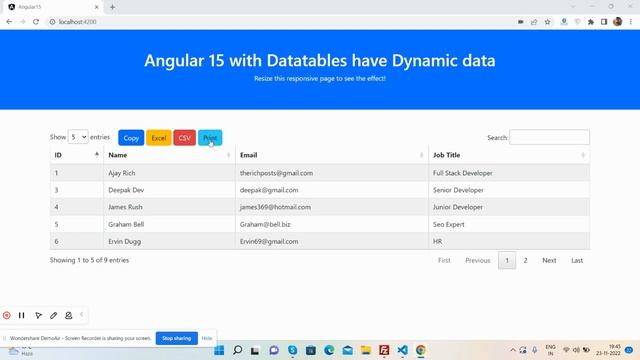Image resolution: width=640 pixels, height=360 pixels.
Task: Open Visual Studio Code from the taskbar
Action: pos(402,350)
